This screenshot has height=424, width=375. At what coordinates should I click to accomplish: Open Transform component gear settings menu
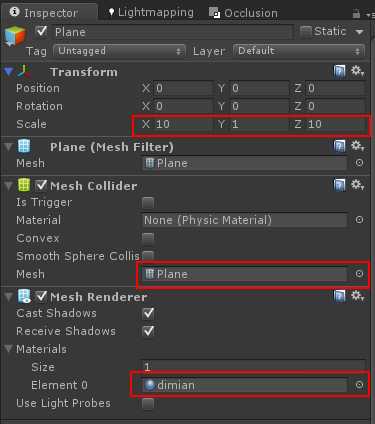358,71
